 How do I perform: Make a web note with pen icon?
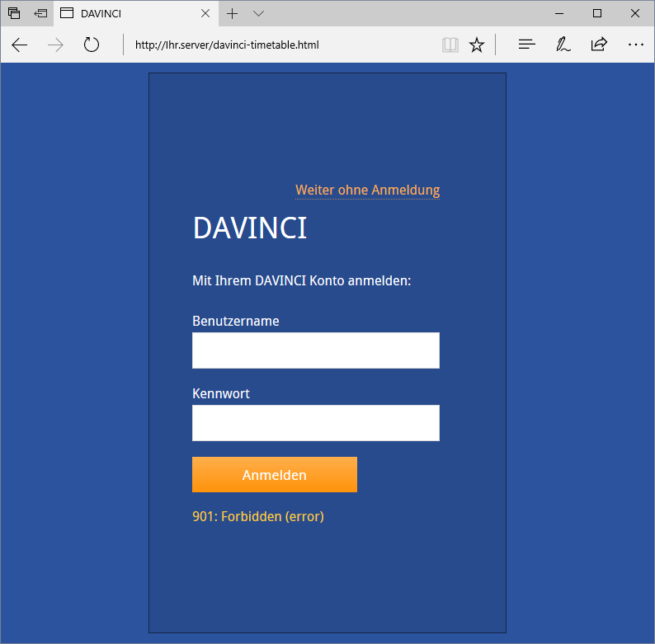tap(563, 45)
